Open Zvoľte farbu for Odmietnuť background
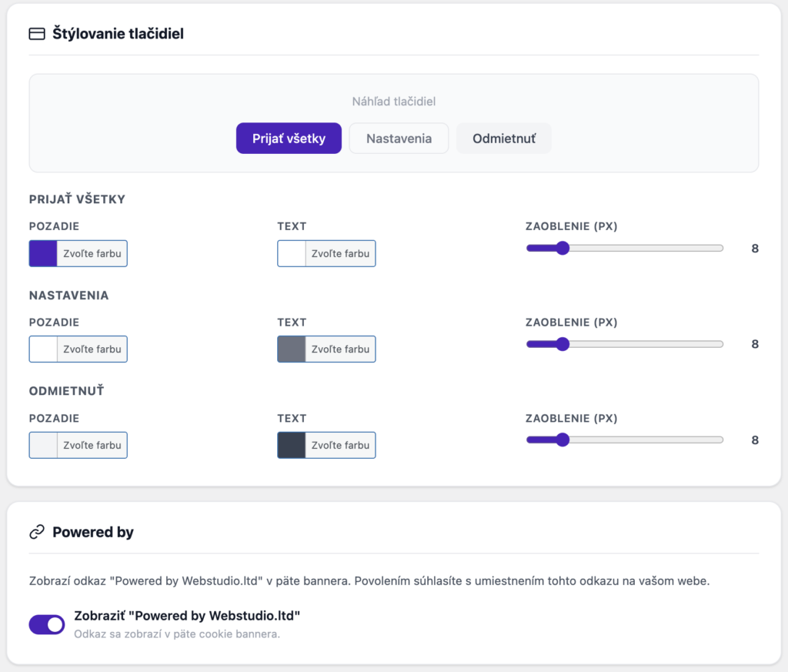 tap(91, 445)
